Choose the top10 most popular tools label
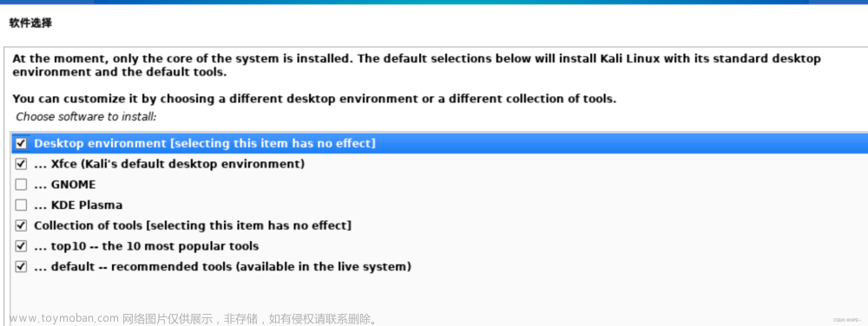868x326 pixels. coord(146,246)
